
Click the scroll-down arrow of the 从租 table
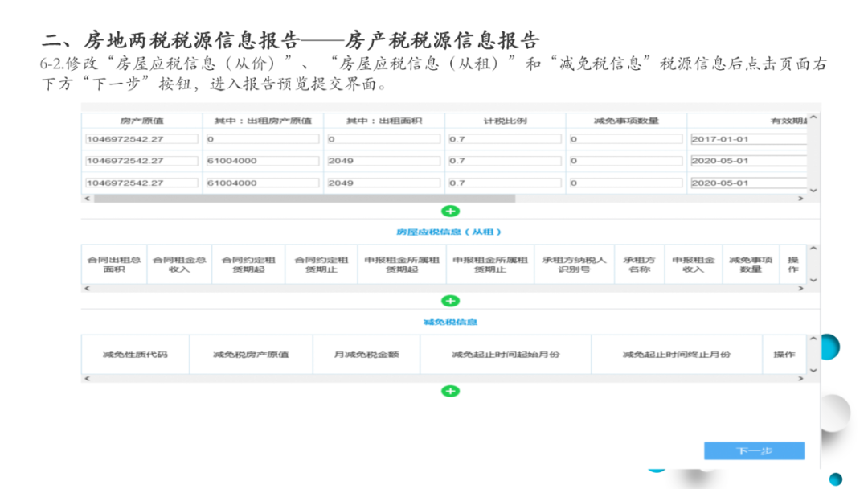pos(813,280)
